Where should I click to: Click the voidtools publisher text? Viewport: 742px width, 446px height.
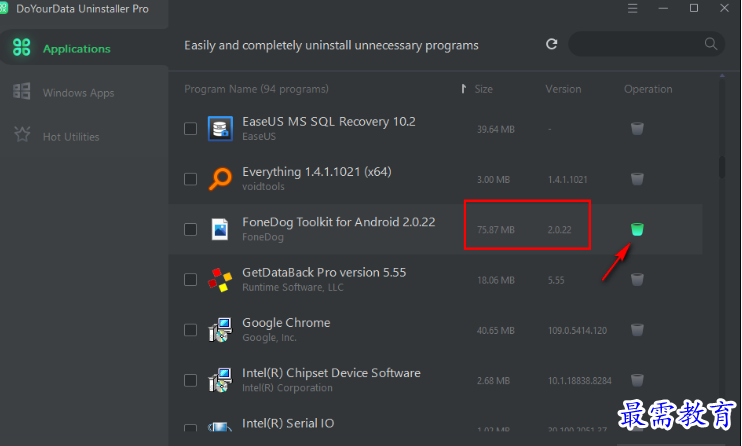point(263,187)
